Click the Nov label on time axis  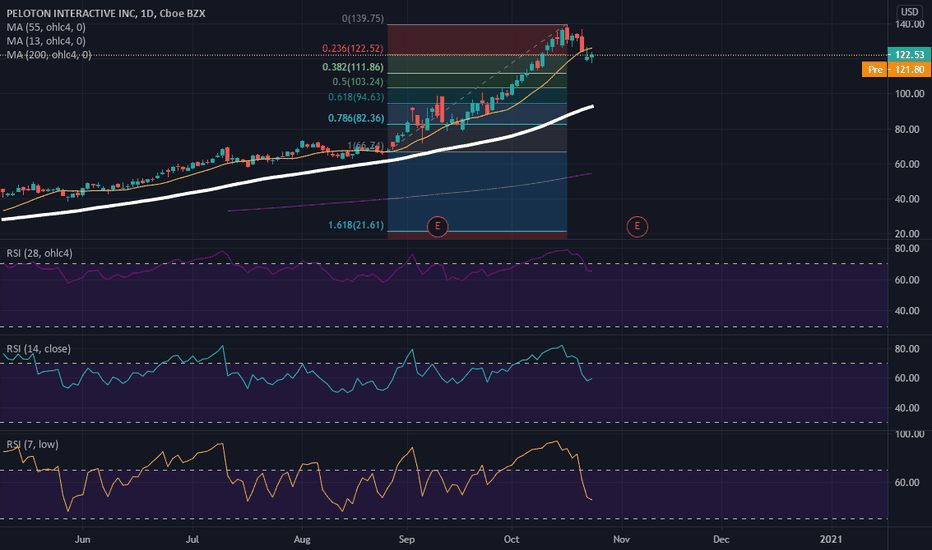pyautogui.click(x=621, y=539)
